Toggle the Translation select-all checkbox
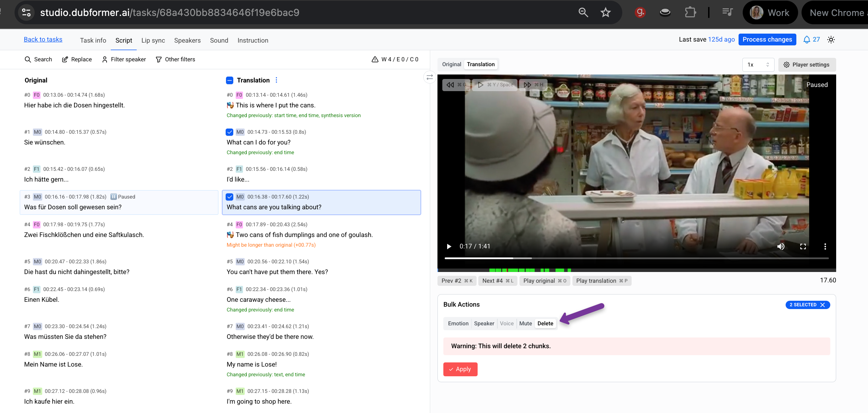This screenshot has width=868, height=413. (229, 80)
